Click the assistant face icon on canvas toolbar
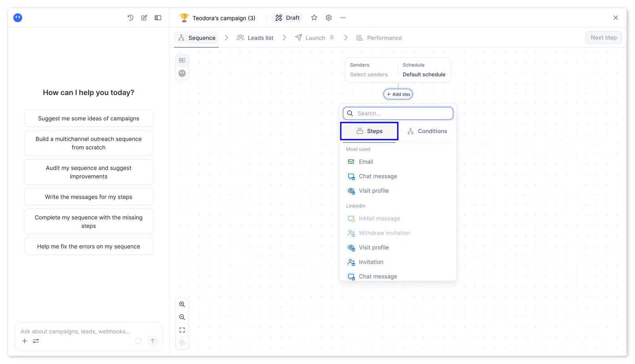The width and height of the screenshot is (635, 364). (182, 73)
